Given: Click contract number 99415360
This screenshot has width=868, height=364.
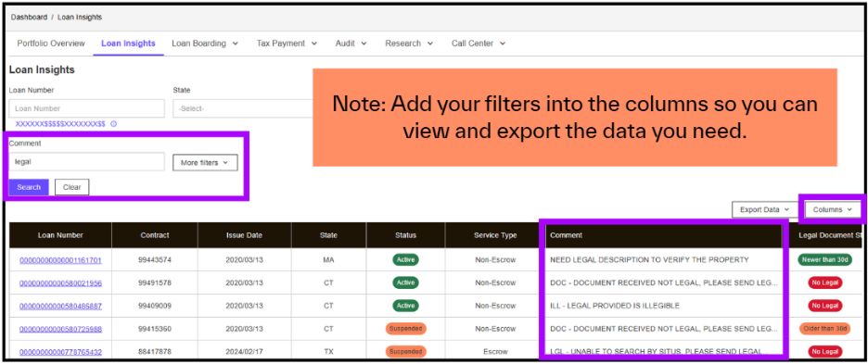Looking at the screenshot, I should click(x=155, y=329).
